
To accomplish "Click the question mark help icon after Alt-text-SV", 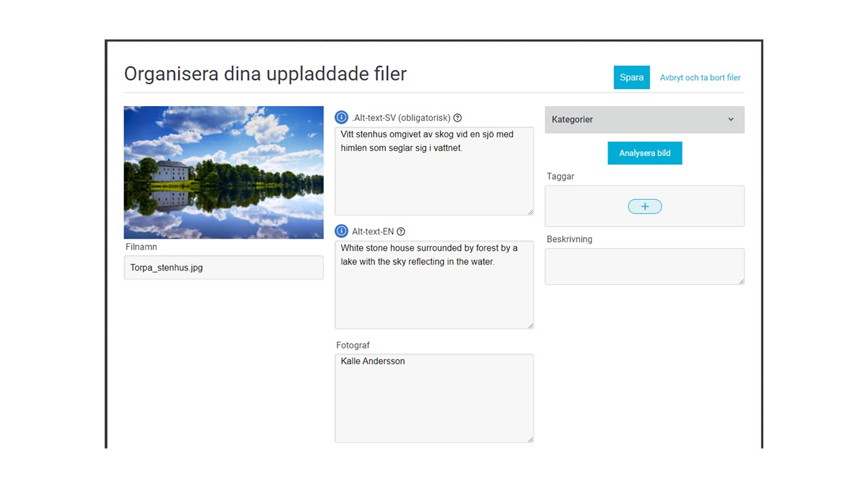I will click(457, 118).
